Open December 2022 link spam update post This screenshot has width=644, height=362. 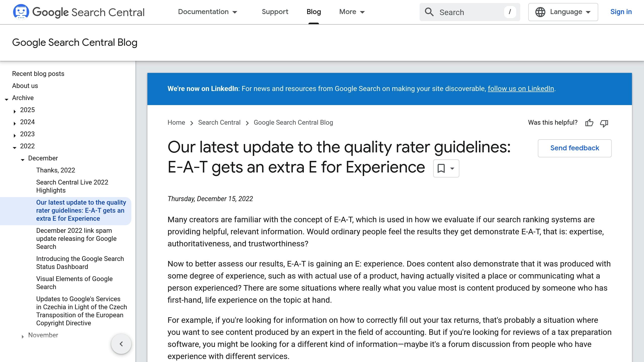pyautogui.click(x=76, y=239)
